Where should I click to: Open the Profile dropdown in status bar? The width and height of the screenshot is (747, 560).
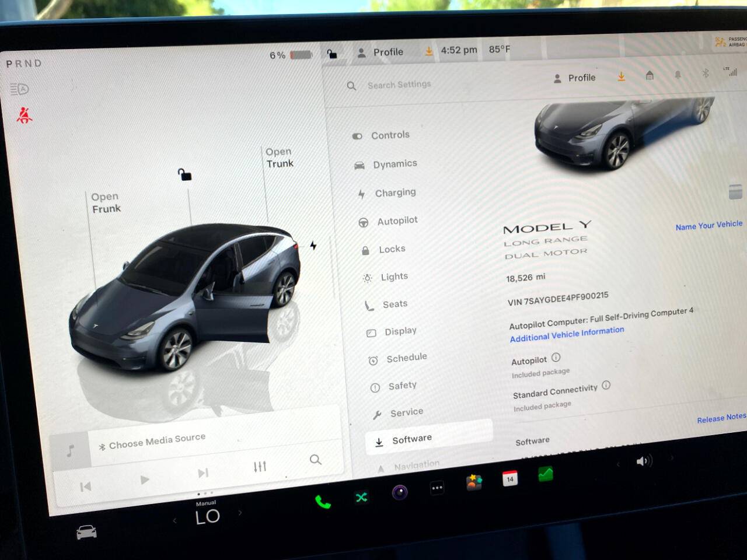click(380, 52)
